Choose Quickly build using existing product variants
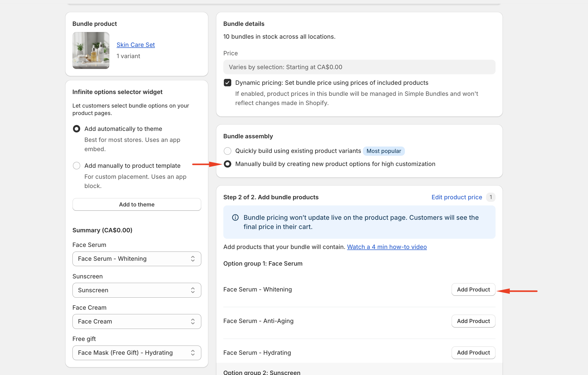This screenshot has height=375, width=588. [227, 151]
